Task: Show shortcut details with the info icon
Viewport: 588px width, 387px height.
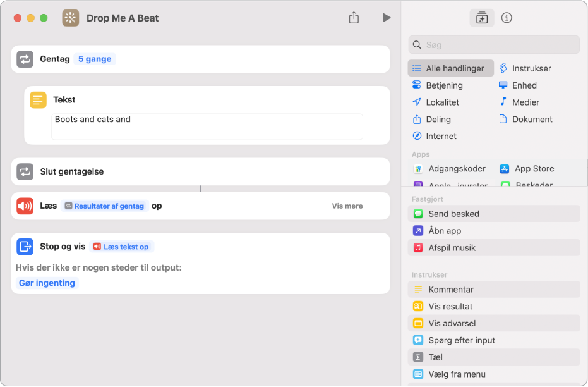Action: coord(507,18)
